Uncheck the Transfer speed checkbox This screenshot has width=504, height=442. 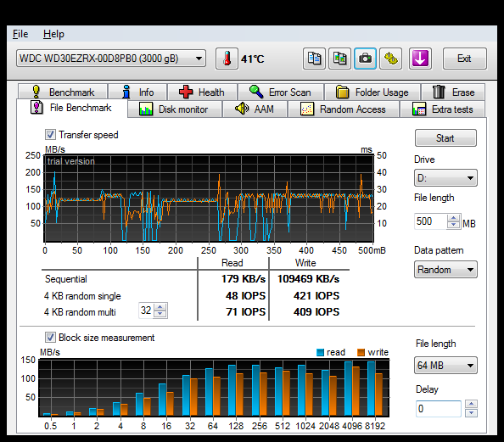(x=50, y=134)
